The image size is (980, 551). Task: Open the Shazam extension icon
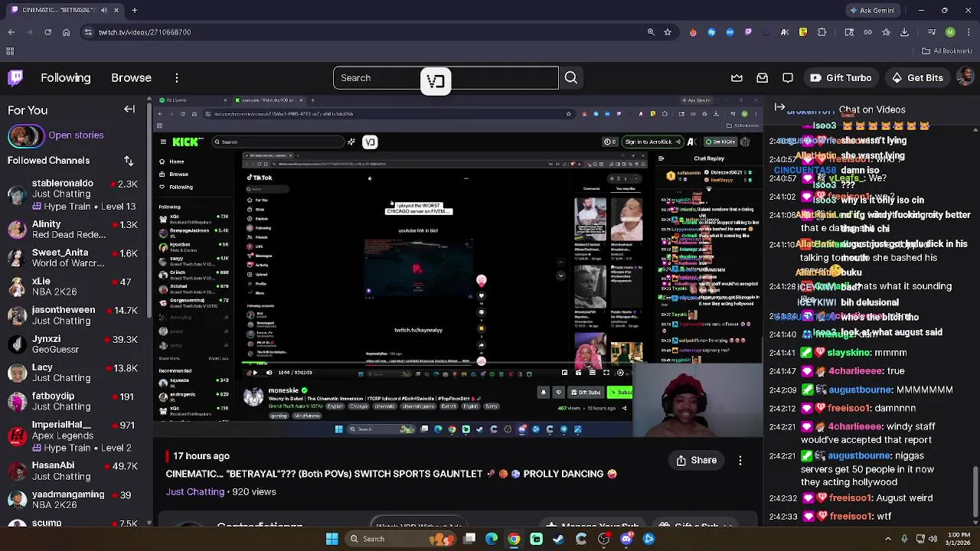click(711, 32)
